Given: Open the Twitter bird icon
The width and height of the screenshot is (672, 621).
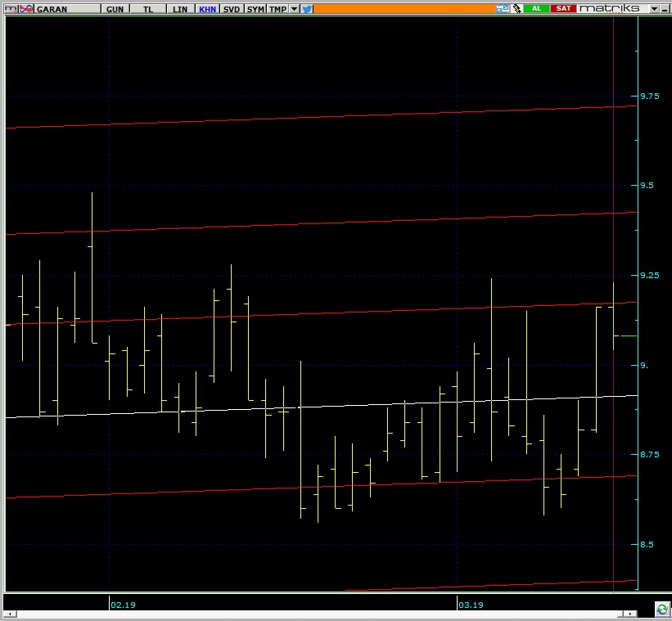Looking at the screenshot, I should coord(307,9).
